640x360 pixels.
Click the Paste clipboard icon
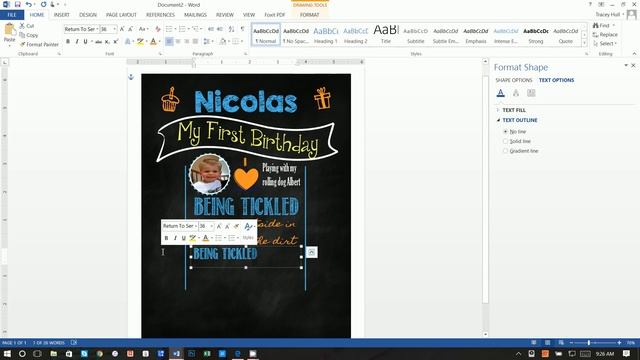pos(9,30)
